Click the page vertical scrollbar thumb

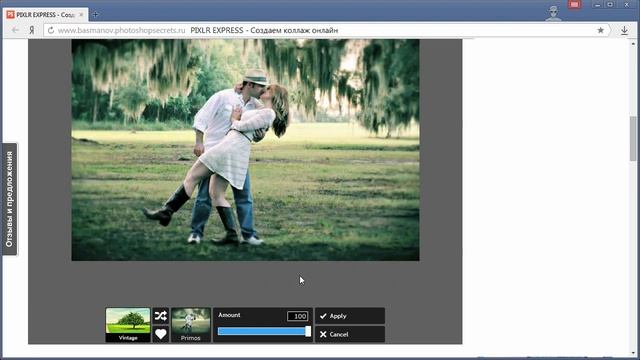click(633, 138)
